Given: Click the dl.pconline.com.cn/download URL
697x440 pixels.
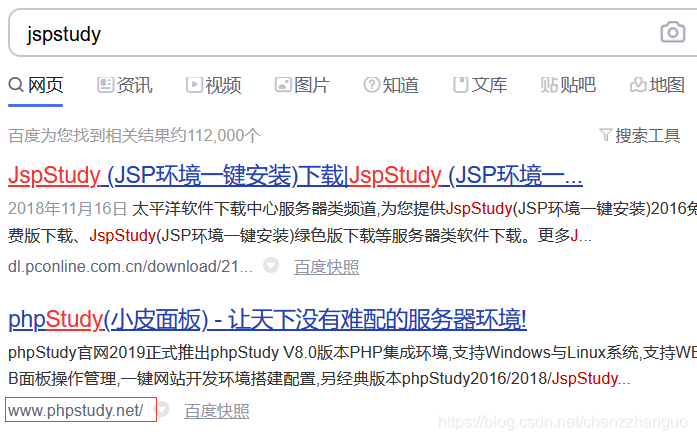Looking at the screenshot, I should [x=130, y=267].
